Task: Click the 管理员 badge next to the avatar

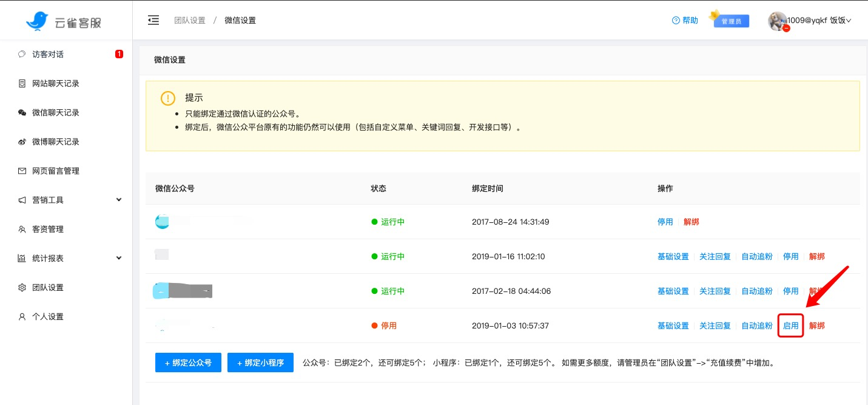Action: pyautogui.click(x=730, y=21)
